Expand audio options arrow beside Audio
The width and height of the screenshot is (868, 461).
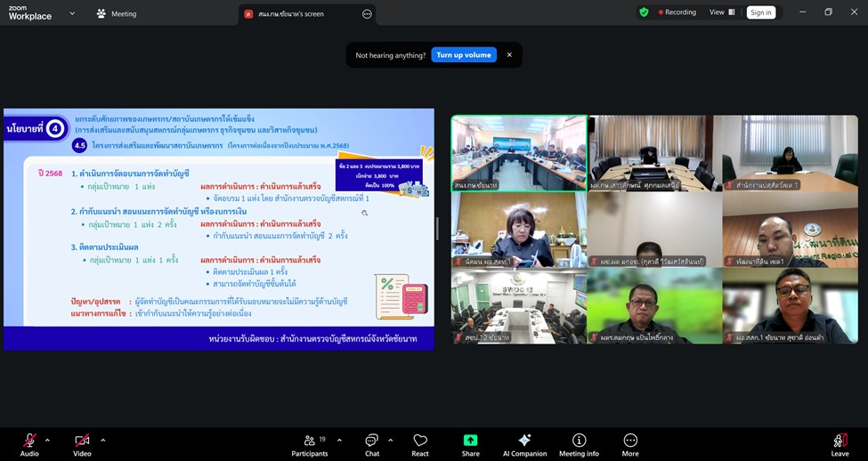47,441
